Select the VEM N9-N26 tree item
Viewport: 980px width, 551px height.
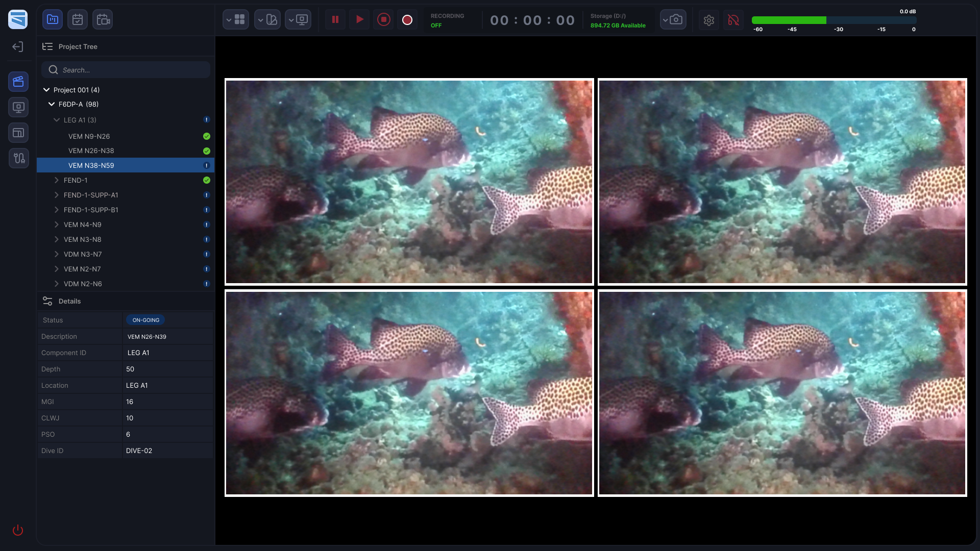(89, 136)
